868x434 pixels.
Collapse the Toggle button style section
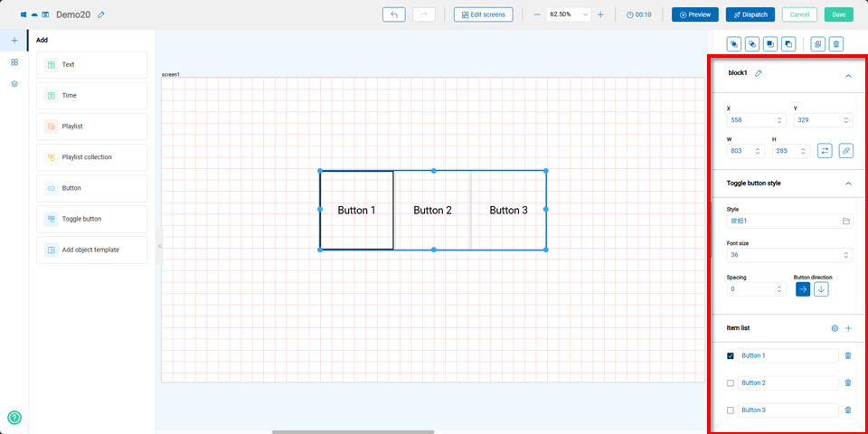848,184
